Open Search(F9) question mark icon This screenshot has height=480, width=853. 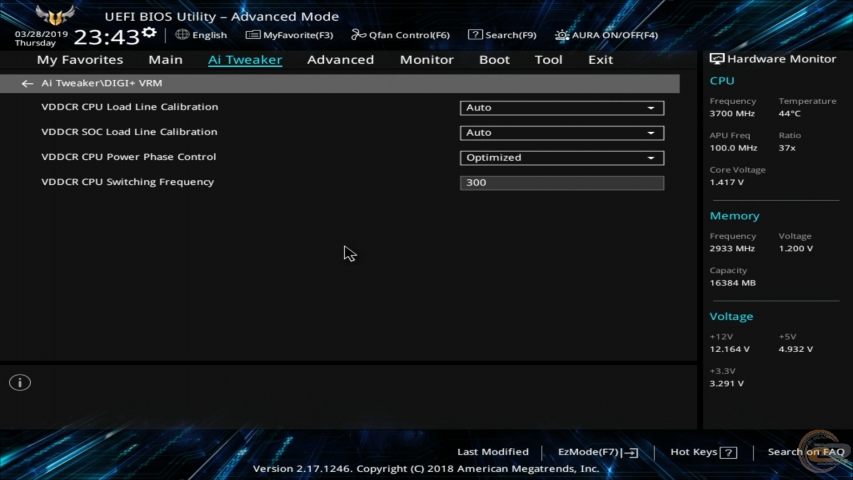coord(475,35)
